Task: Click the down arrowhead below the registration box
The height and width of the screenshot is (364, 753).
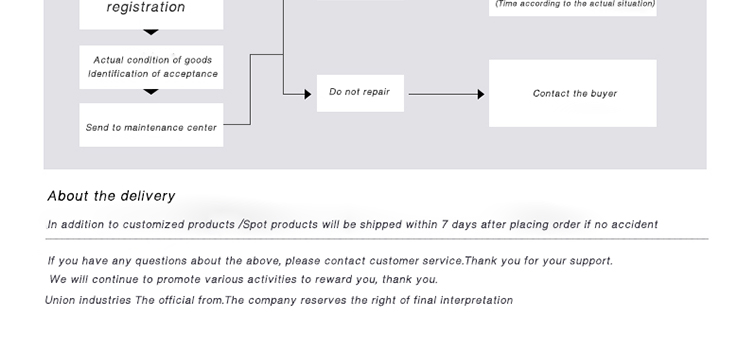Action: tap(151, 32)
